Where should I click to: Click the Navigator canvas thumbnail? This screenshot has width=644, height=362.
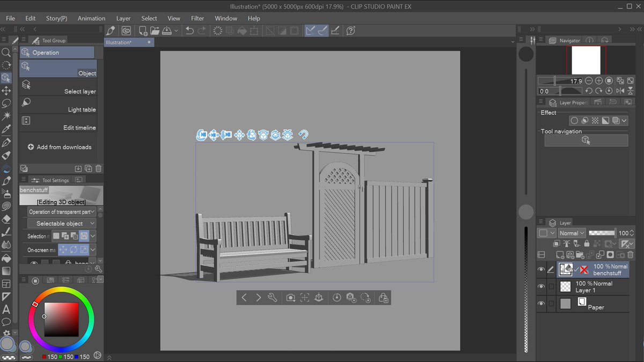tap(586, 60)
